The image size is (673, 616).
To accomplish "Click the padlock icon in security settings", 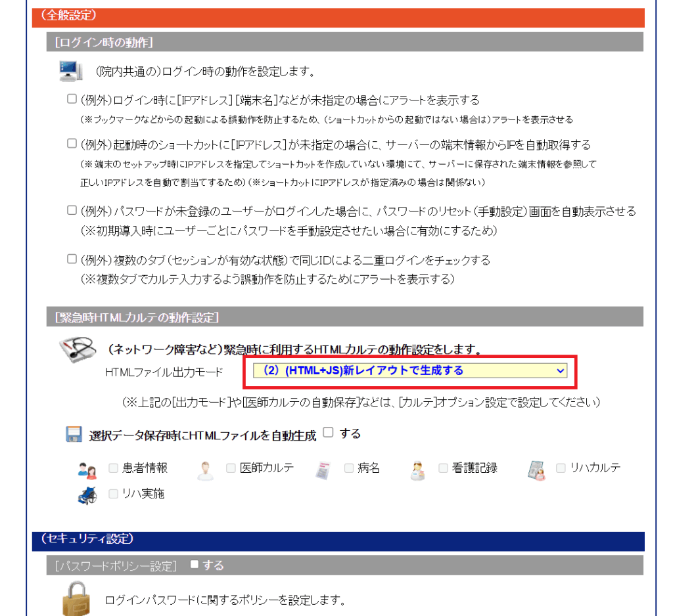I will pos(76,597).
